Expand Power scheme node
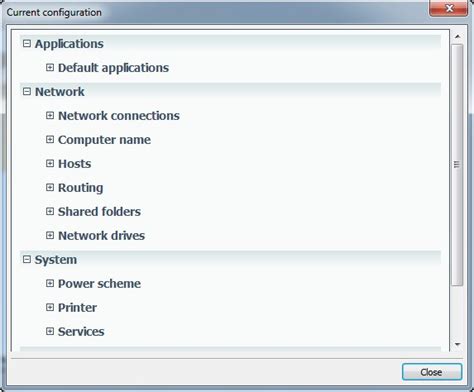 click(50, 283)
